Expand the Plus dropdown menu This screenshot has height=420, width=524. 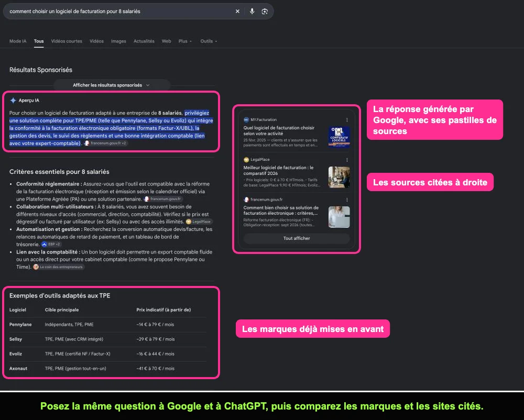[185, 41]
